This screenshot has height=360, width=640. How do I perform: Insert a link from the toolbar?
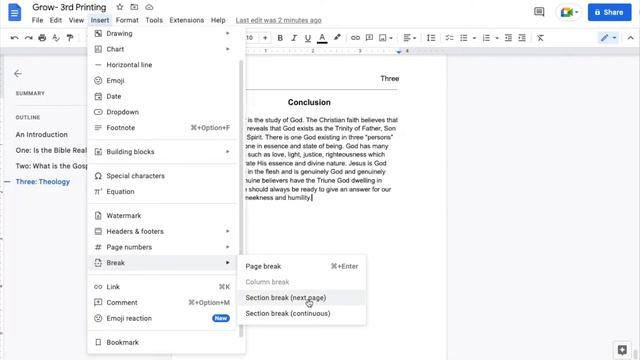click(x=356, y=38)
